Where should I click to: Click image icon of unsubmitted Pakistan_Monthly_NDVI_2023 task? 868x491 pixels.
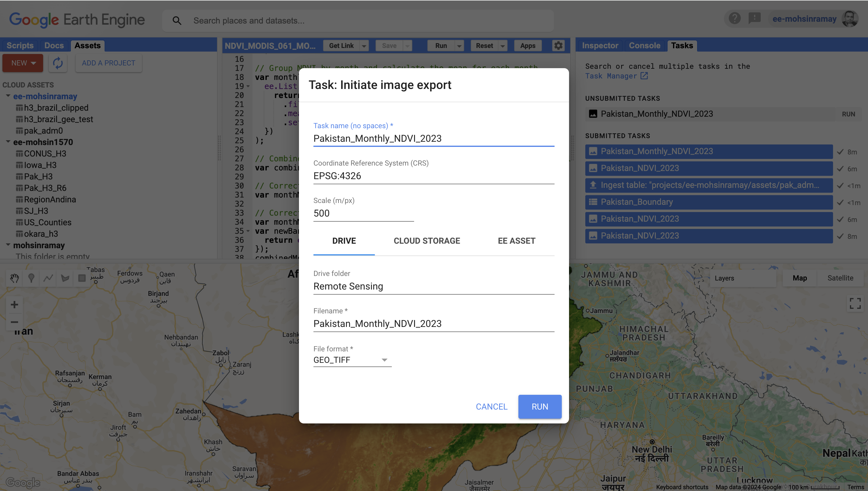pyautogui.click(x=593, y=114)
